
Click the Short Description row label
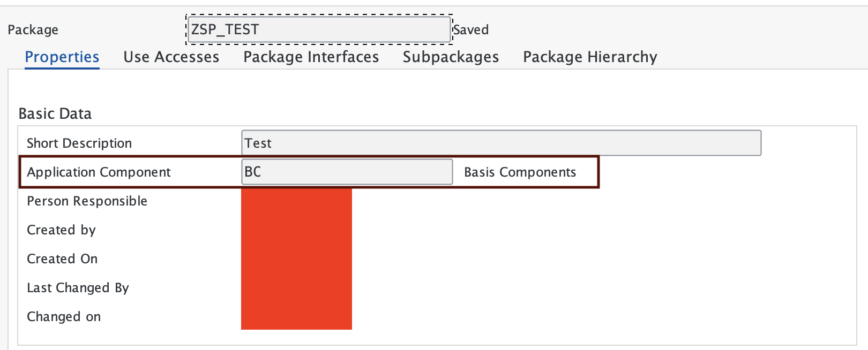tap(79, 143)
